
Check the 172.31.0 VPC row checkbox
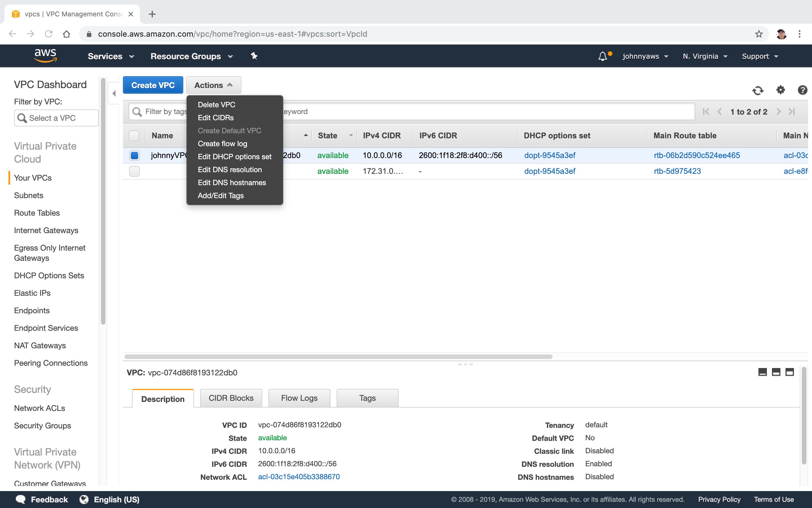[134, 171]
